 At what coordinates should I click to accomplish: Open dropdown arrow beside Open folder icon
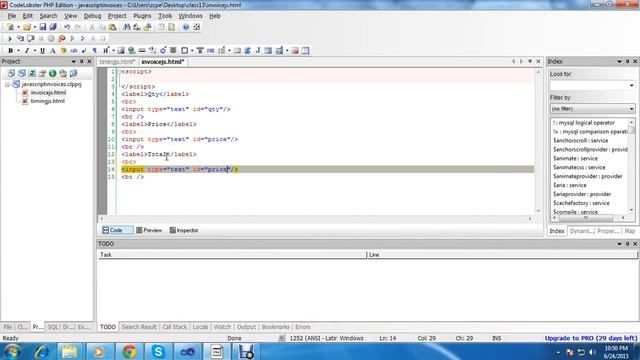35,27
